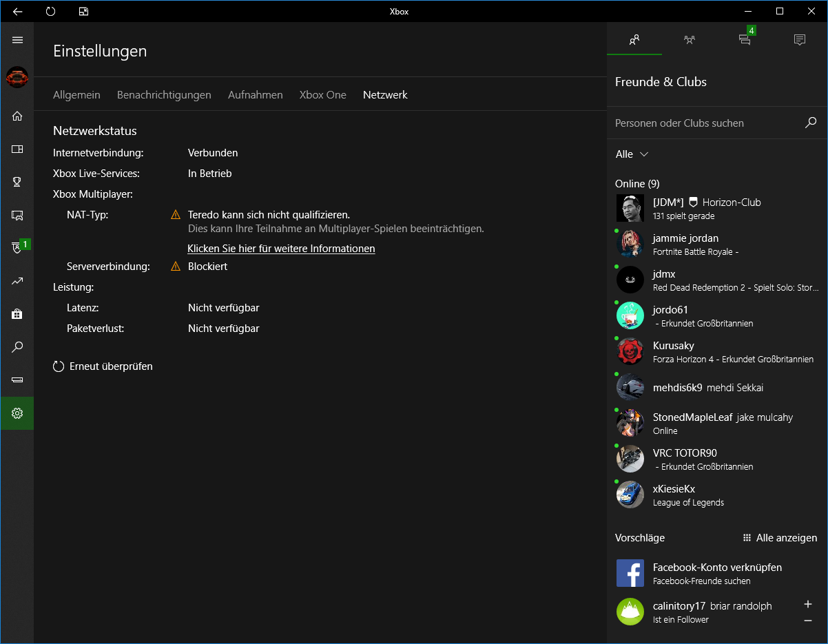Image resolution: width=828 pixels, height=644 pixels.
Task: Click the Online (9) heading
Action: [637, 184]
